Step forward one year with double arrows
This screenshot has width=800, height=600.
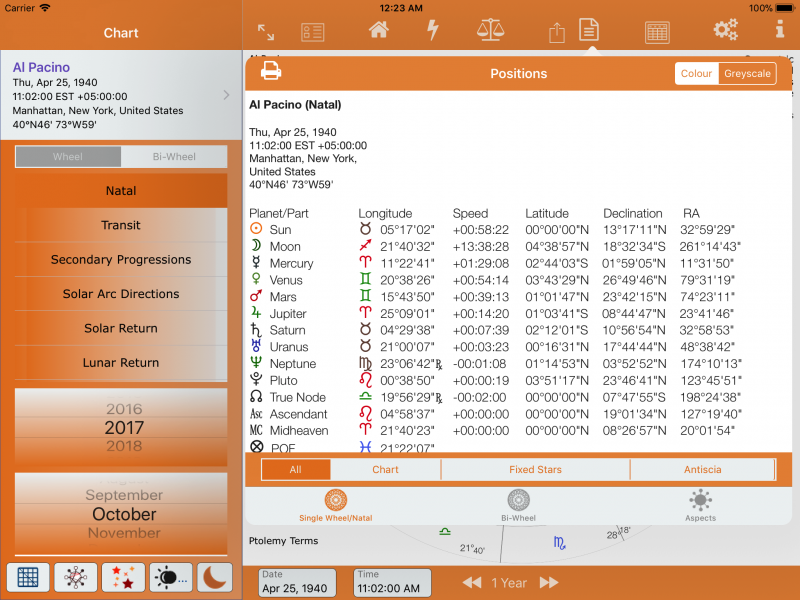[x=548, y=582]
